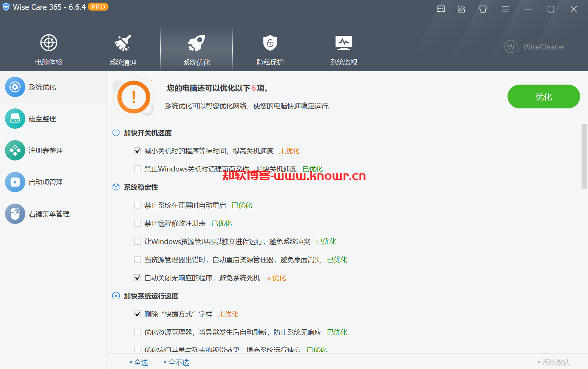Open 右键菜单管理 context menu manager

53,214
